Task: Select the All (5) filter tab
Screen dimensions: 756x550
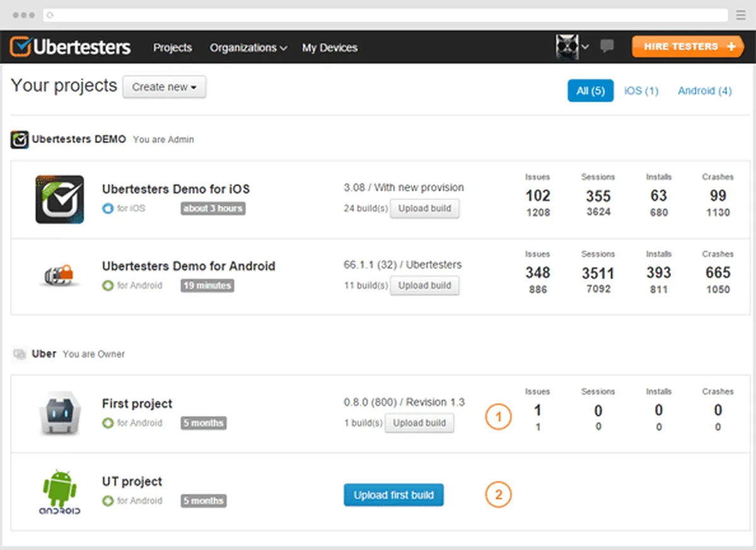Action: pyautogui.click(x=590, y=91)
